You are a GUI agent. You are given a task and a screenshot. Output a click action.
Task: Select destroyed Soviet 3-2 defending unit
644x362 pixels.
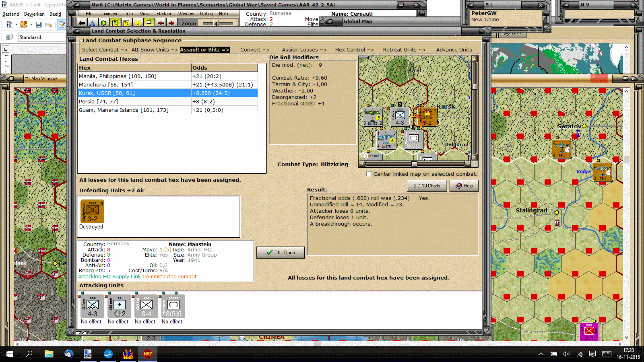(x=92, y=211)
